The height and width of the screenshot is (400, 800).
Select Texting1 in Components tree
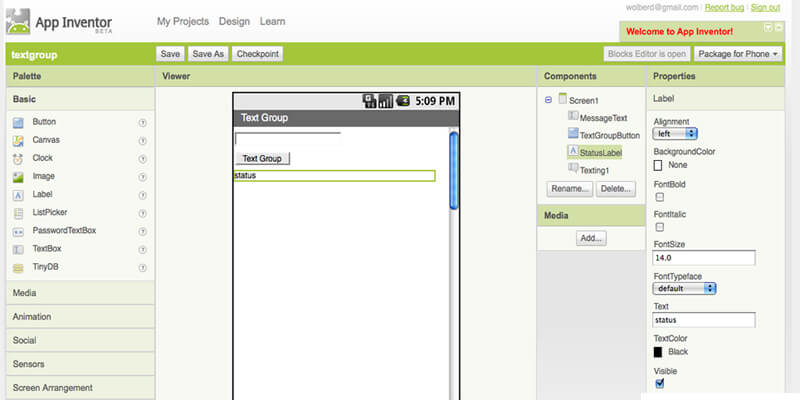pos(594,170)
